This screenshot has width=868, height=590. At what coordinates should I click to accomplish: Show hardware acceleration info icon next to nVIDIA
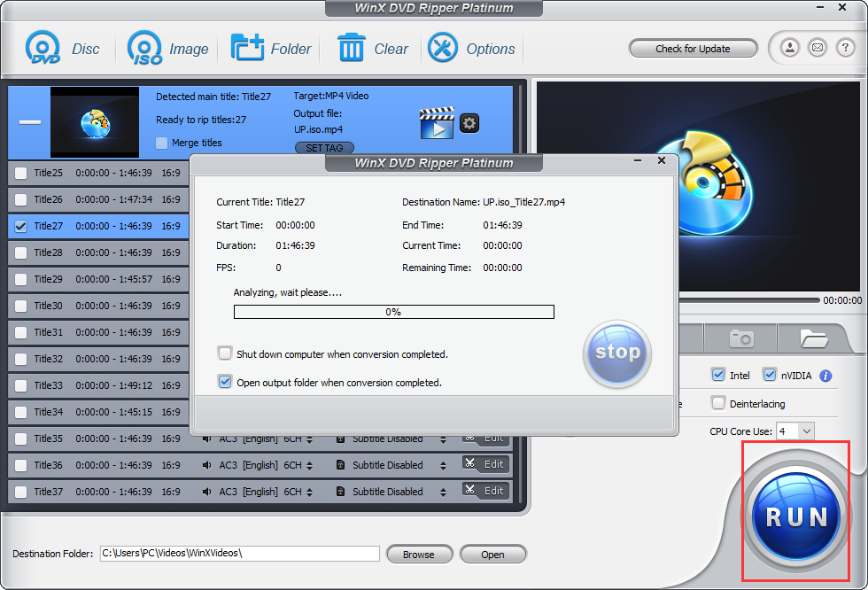825,376
